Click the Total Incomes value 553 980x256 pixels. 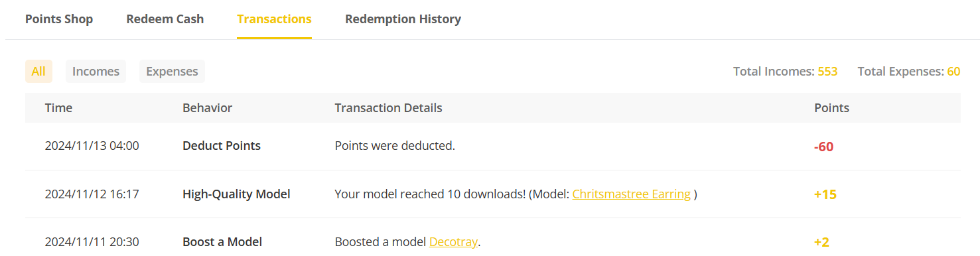827,71
